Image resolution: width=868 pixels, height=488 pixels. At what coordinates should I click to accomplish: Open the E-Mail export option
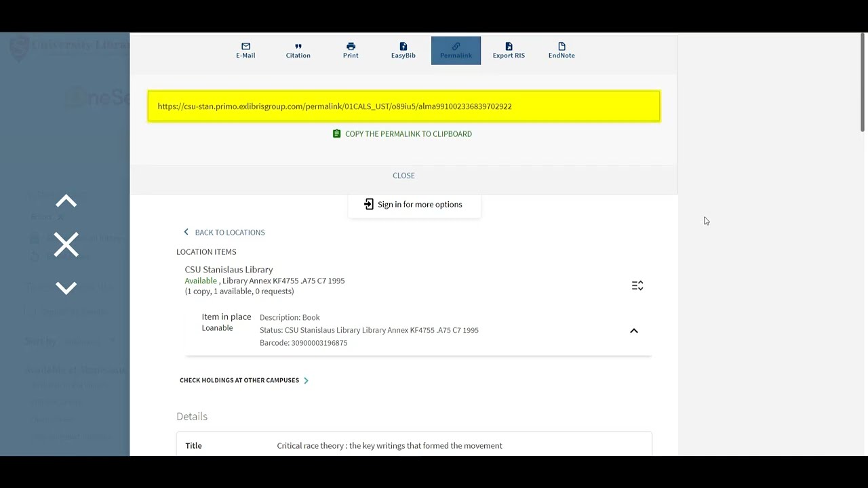coord(245,51)
